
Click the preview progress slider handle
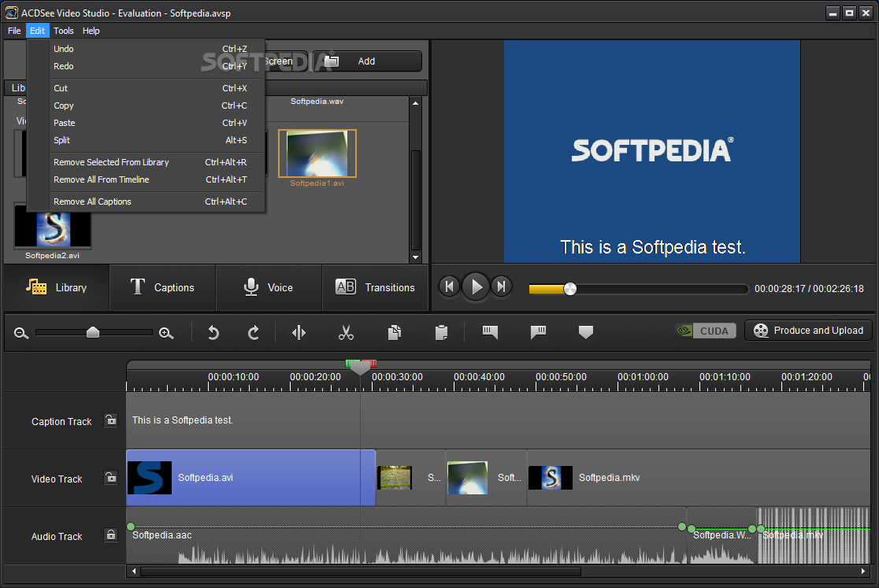(x=569, y=289)
